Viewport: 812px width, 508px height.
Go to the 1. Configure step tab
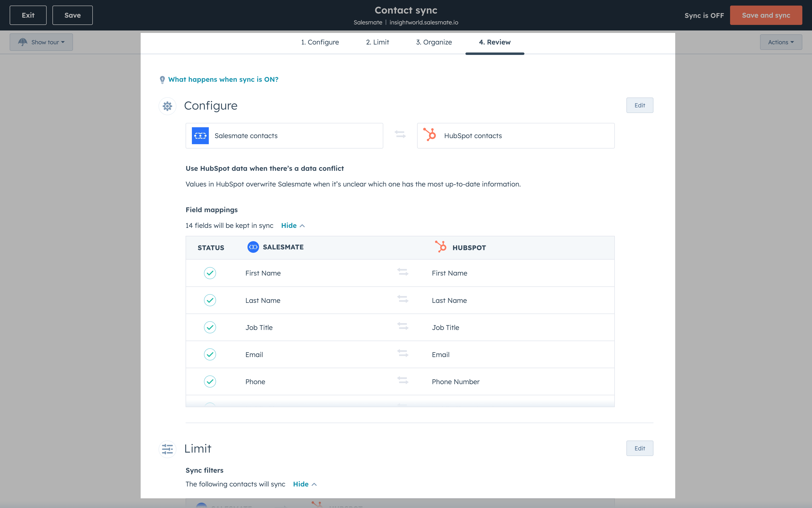tap(320, 42)
